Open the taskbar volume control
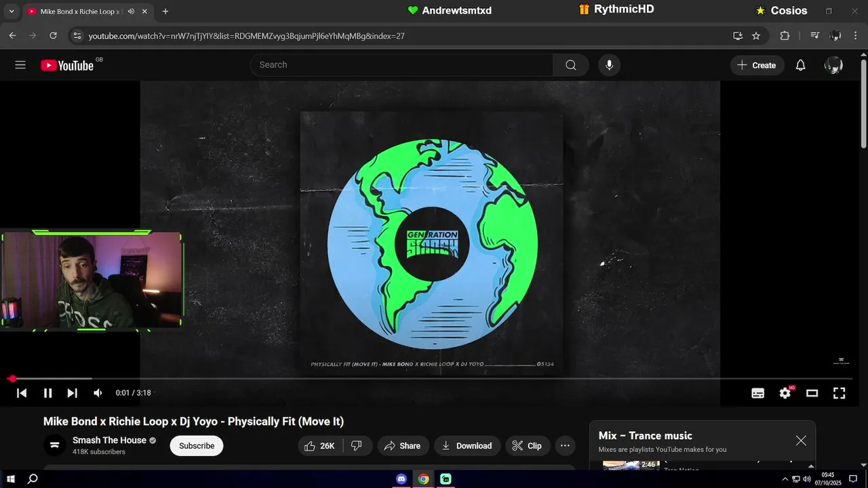The height and width of the screenshot is (488, 868). coord(807,479)
